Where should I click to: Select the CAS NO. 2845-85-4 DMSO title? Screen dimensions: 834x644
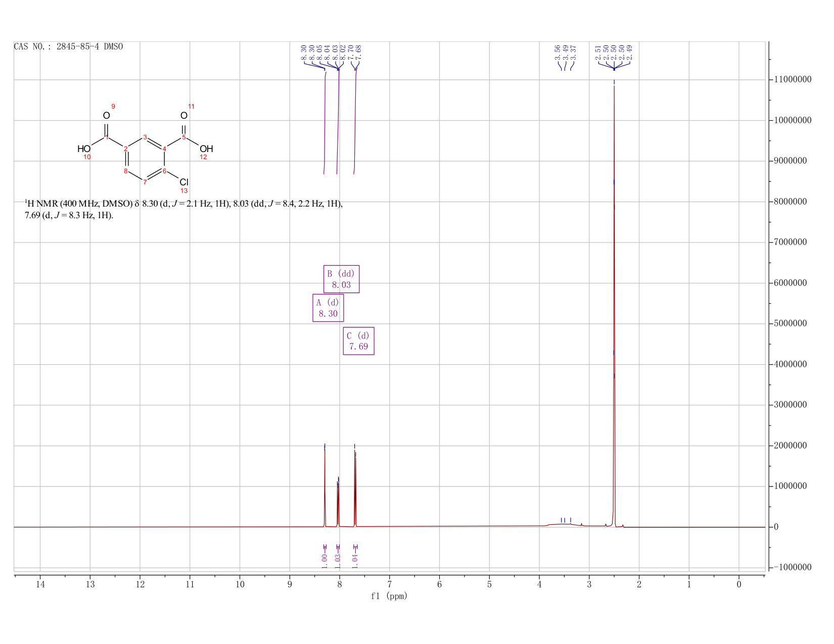(68, 46)
